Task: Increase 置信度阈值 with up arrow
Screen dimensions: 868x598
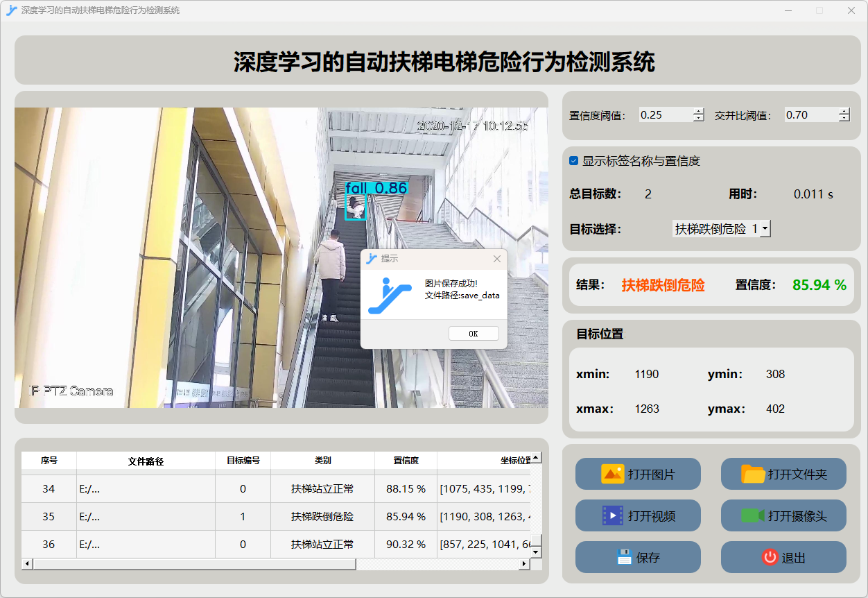Action: [x=698, y=112]
